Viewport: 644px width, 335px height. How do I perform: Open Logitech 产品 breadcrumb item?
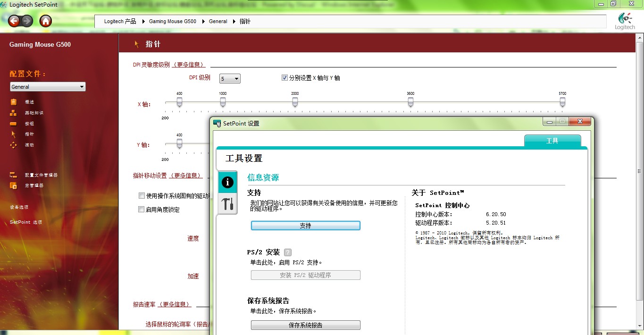[120, 21]
